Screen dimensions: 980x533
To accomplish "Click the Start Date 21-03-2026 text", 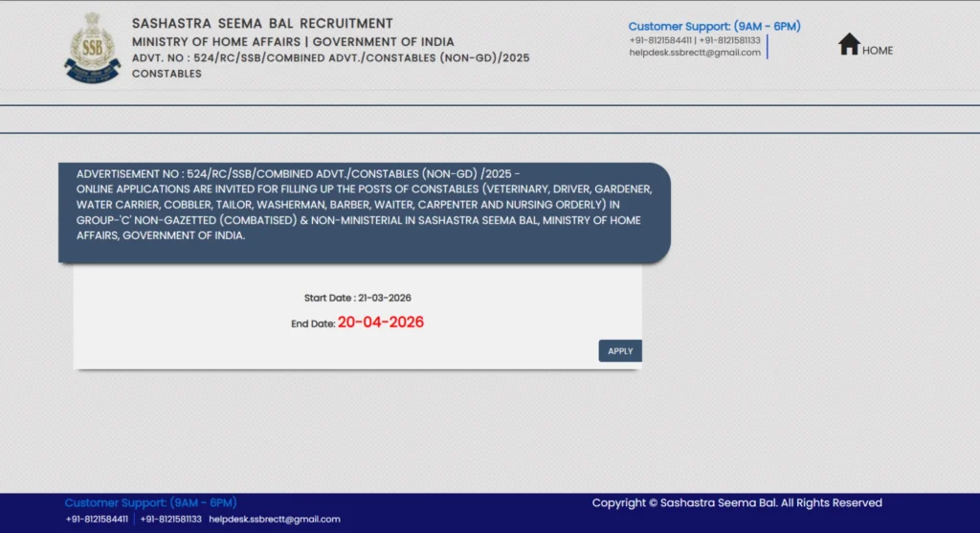I will (358, 298).
